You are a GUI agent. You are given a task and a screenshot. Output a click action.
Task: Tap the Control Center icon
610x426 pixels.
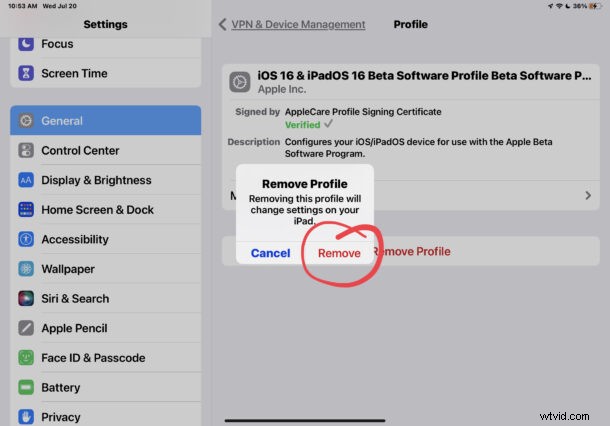pos(26,150)
